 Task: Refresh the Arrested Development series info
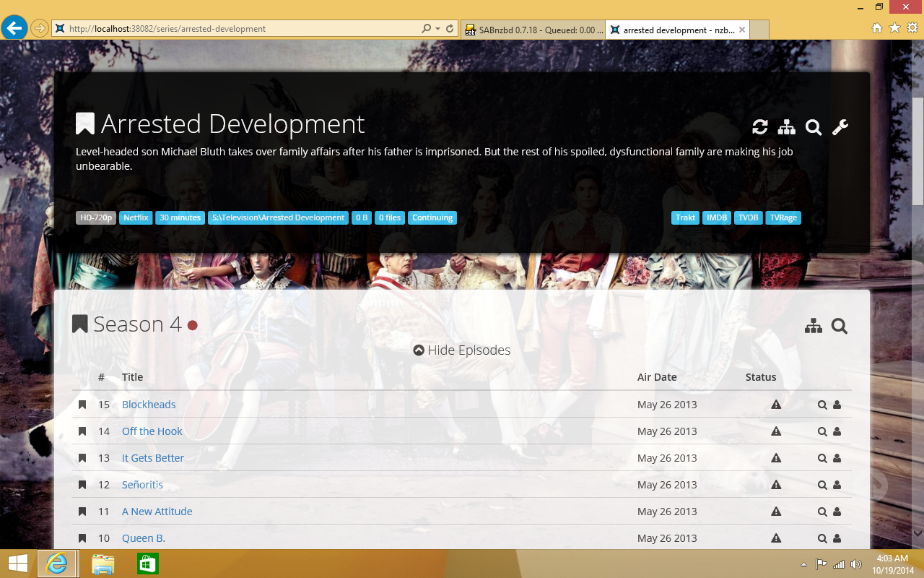pos(759,128)
